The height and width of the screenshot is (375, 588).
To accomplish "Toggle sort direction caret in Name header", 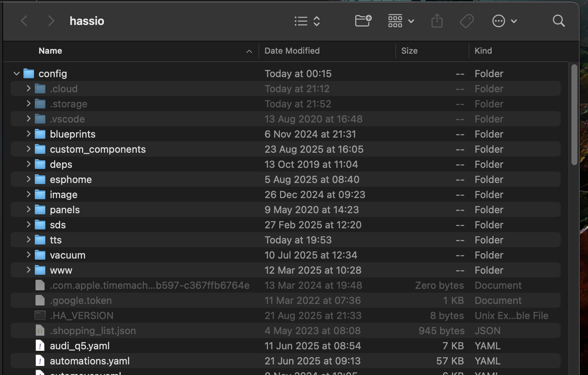I will 249,51.
